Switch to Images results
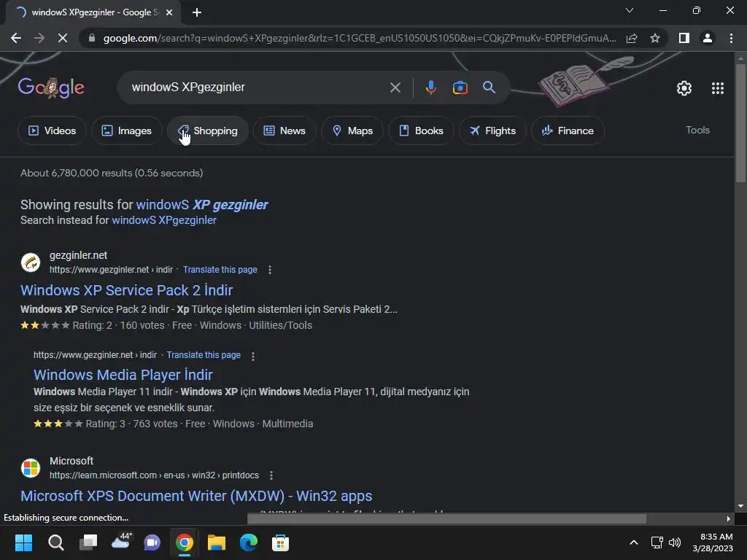The image size is (747, 560). click(127, 131)
